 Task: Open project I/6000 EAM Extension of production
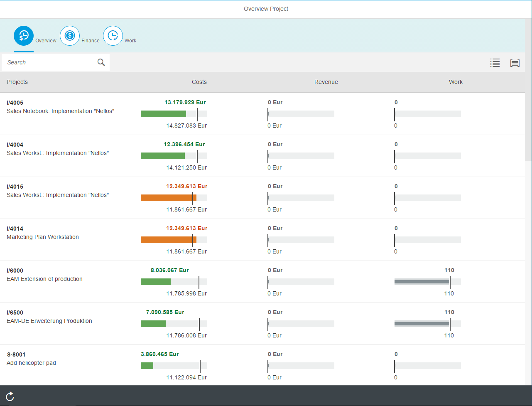(262, 282)
